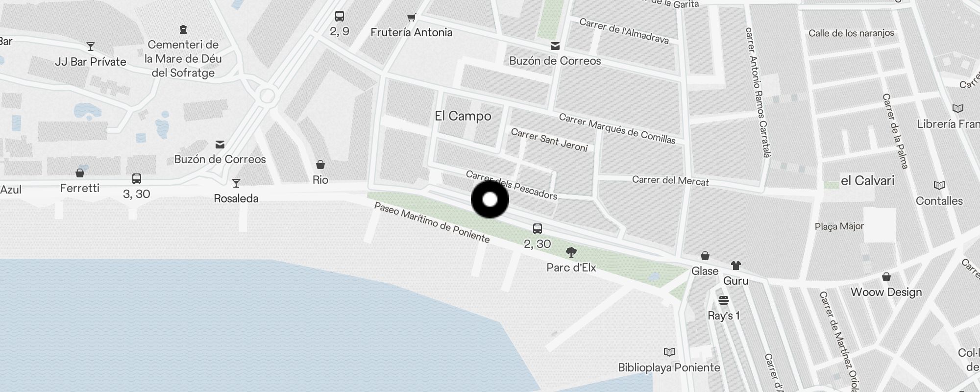Select the bus stop icon labeled 2, 9
This screenshot has width=980, height=392.
(x=340, y=16)
